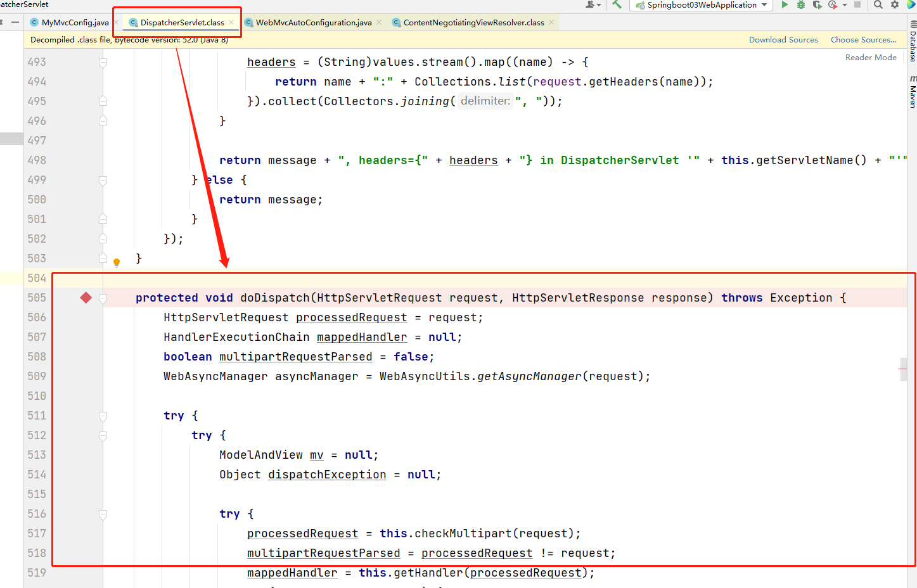Click the Build project hammer icon

point(617,4)
